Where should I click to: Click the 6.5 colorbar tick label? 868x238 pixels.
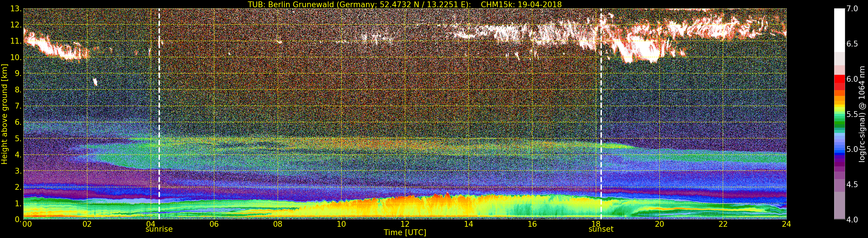852,44
